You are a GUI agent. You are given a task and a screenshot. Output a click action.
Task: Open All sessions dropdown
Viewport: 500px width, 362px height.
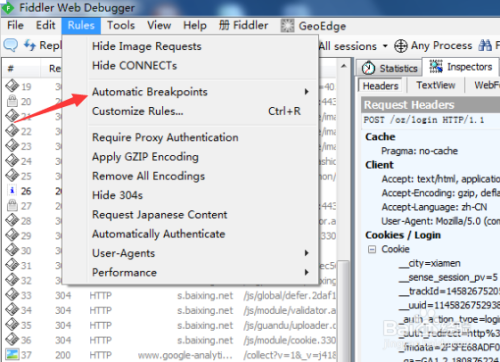[354, 46]
